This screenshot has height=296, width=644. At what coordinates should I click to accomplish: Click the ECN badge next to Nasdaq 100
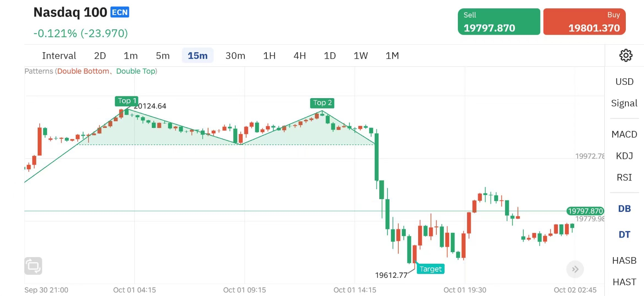click(x=120, y=12)
